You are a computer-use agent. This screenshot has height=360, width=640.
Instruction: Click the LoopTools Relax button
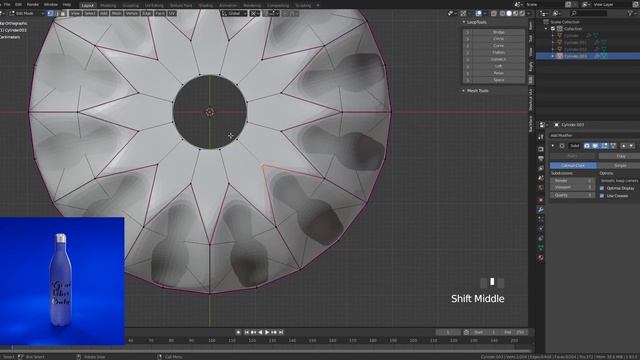(x=498, y=73)
